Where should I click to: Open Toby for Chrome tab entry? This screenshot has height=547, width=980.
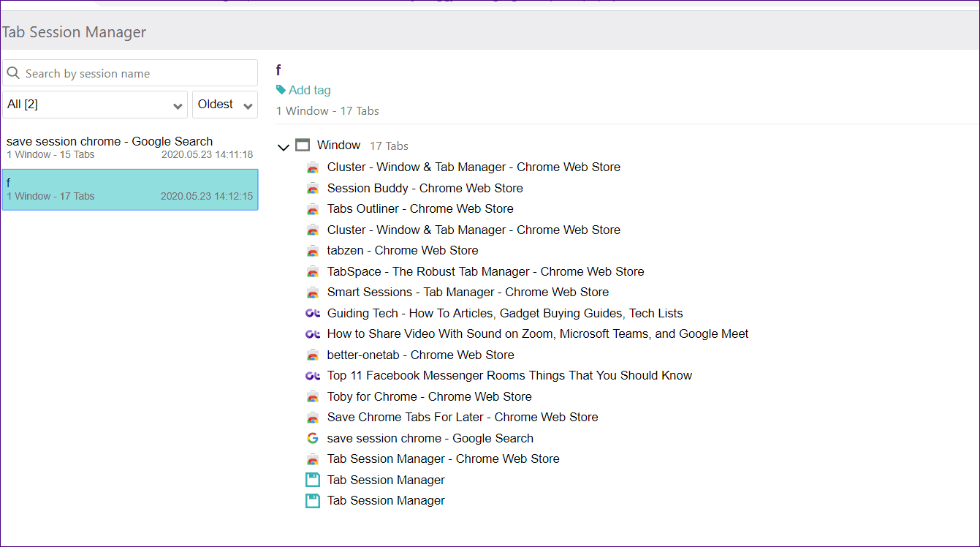pos(429,396)
